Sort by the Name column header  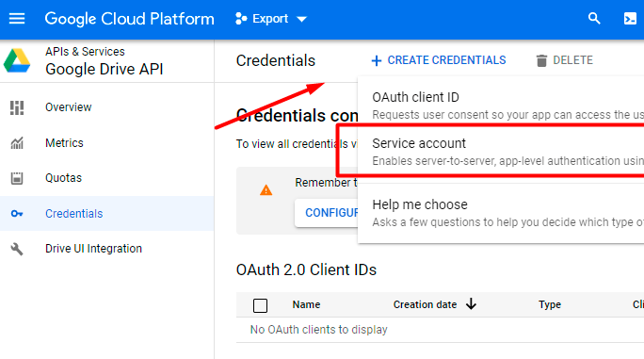306,304
